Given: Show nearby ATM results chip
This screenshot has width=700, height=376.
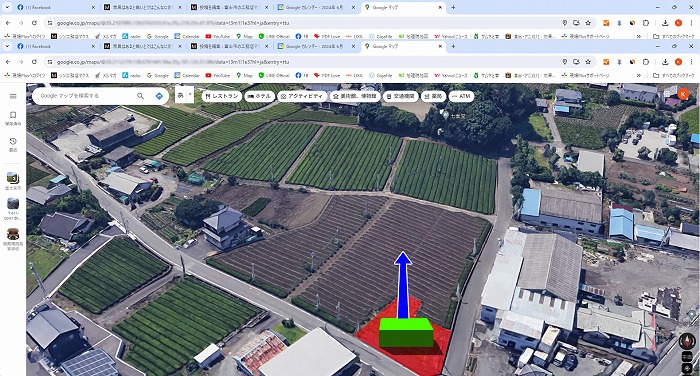Looking at the screenshot, I should click(x=461, y=96).
